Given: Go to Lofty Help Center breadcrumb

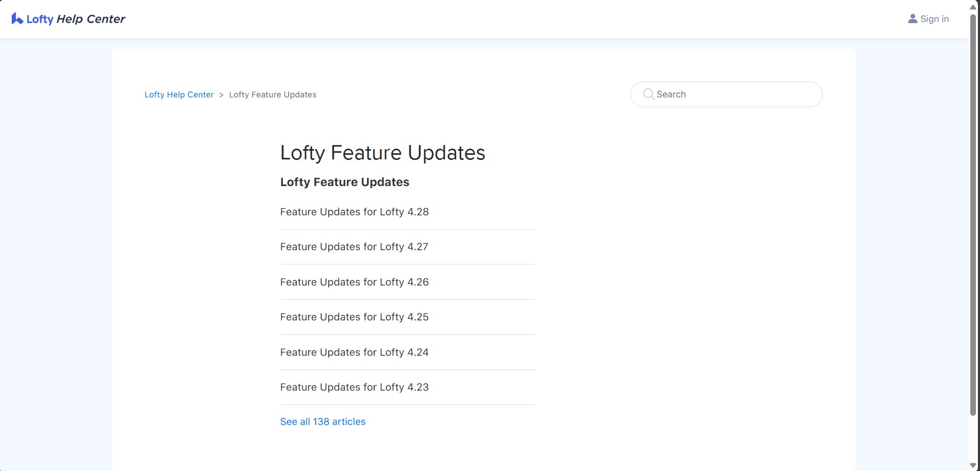Looking at the screenshot, I should point(179,95).
